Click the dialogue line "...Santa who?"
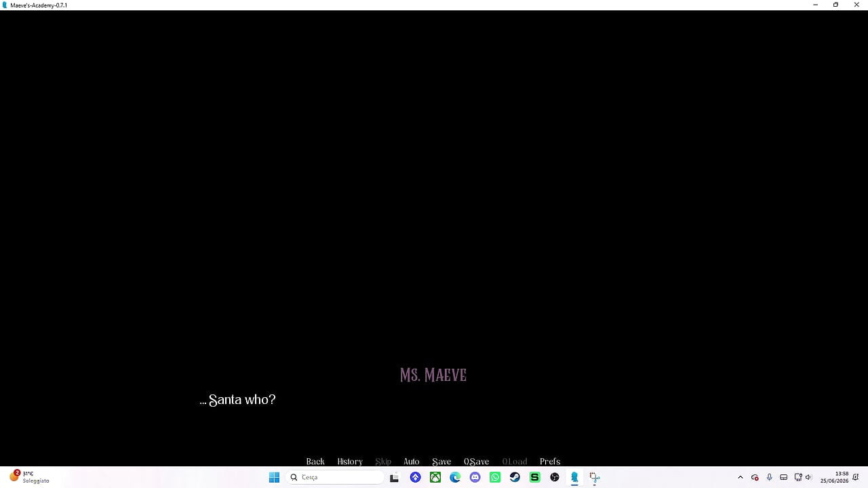 (237, 400)
